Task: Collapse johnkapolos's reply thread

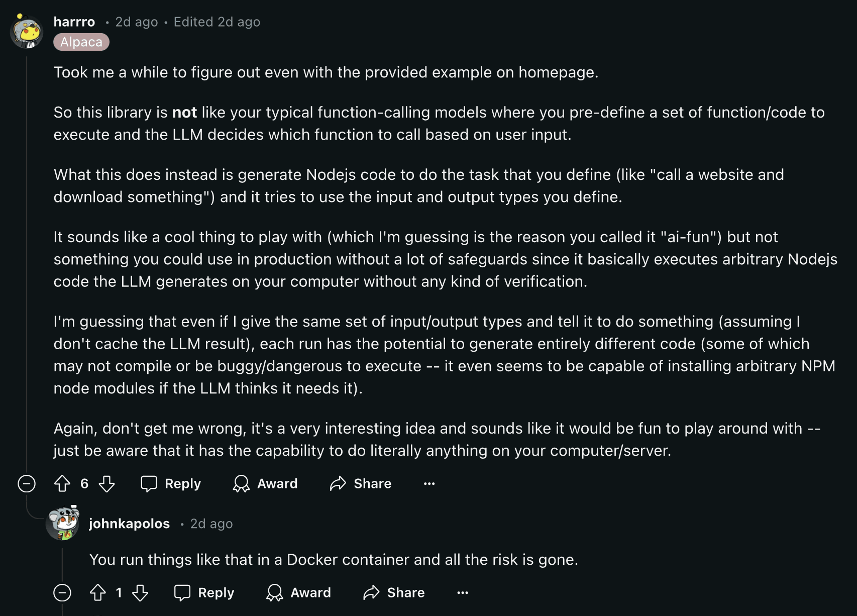Action: 62,592
